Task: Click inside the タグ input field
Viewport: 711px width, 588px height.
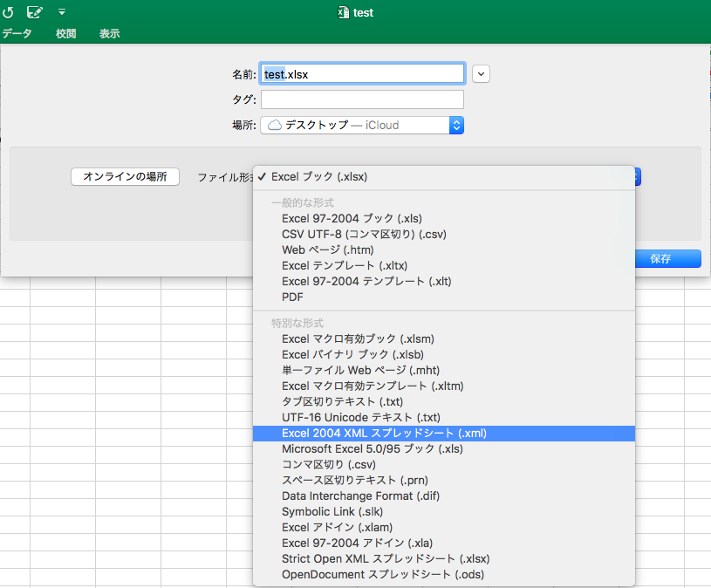Action: [361, 99]
